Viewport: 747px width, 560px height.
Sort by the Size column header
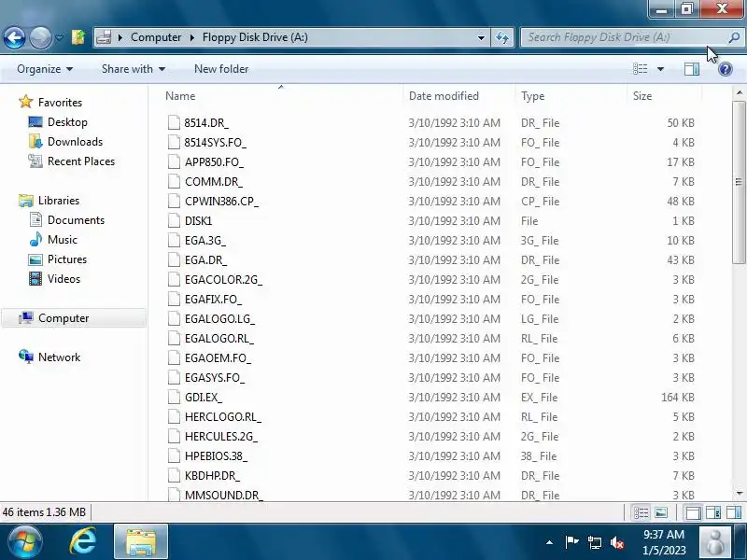(x=664, y=96)
